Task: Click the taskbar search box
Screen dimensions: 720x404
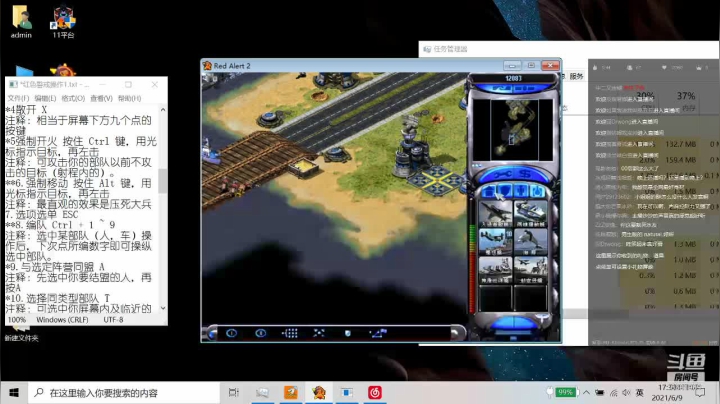Action: point(124,393)
